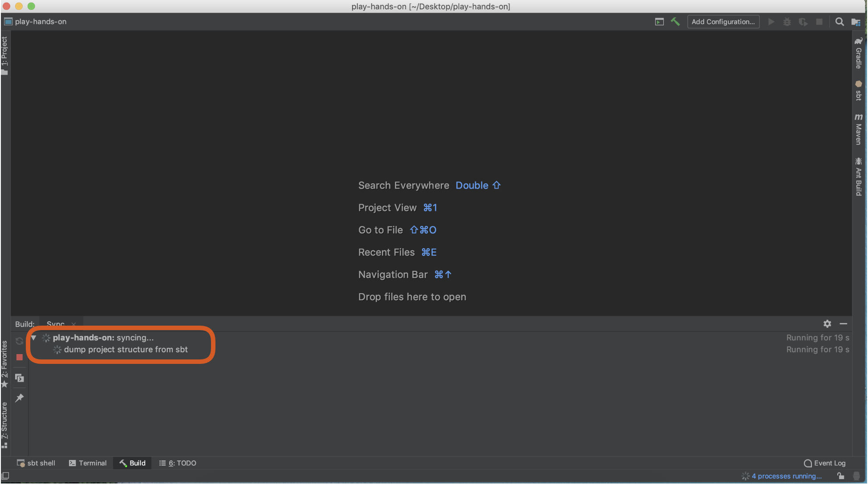
Task: Click the run anything icon in toolbar
Action: point(659,21)
